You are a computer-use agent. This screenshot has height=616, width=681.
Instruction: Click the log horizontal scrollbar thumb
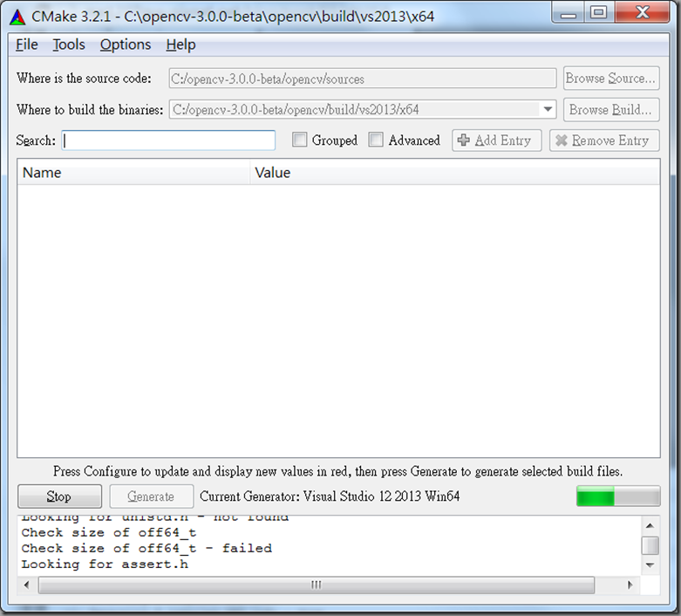coord(317,585)
